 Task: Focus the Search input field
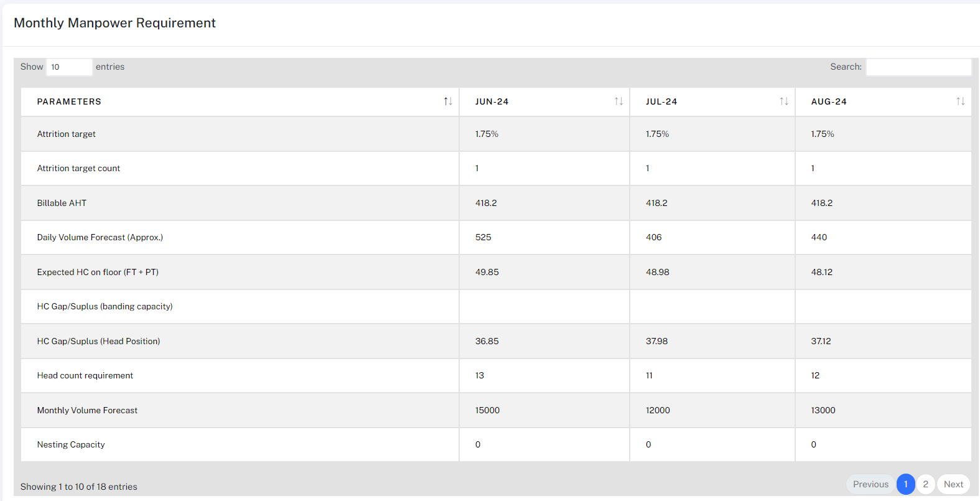point(918,67)
